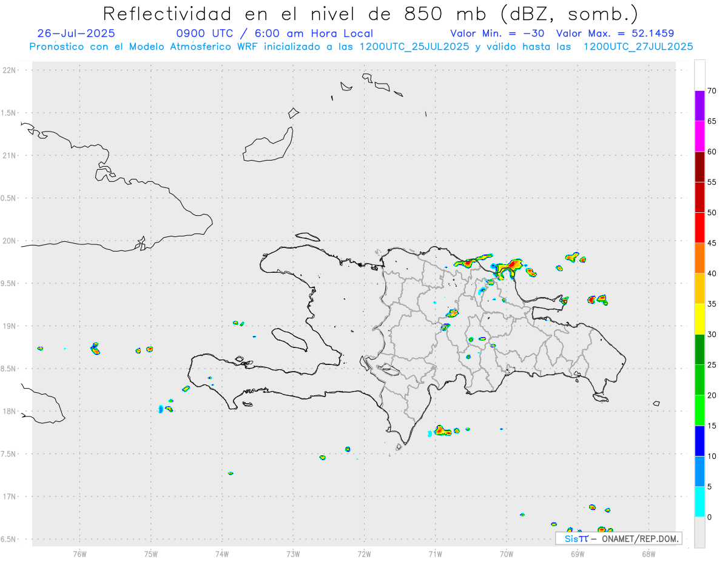Click the '70' colorbar scale value
This screenshot has width=728, height=562.
click(x=712, y=91)
